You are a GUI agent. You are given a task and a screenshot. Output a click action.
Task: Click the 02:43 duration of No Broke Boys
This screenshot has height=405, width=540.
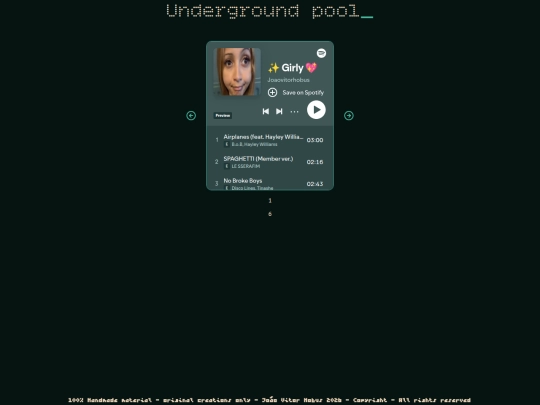click(315, 184)
